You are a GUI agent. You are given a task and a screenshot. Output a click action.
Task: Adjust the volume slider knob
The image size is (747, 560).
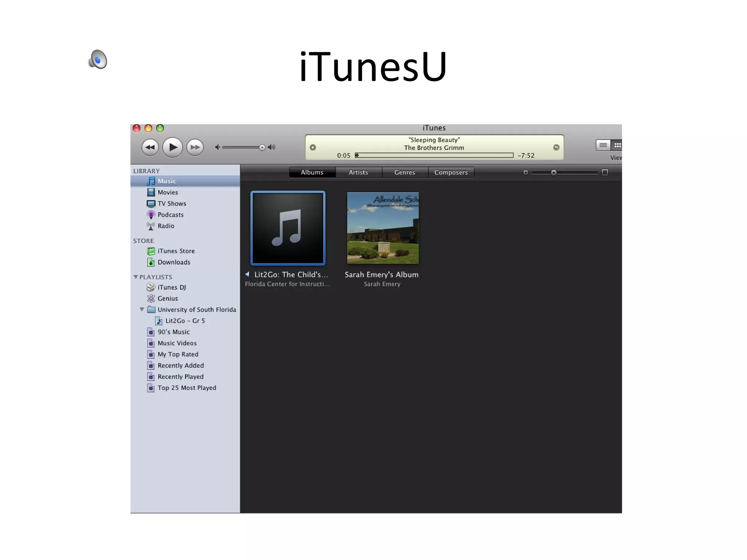262,147
